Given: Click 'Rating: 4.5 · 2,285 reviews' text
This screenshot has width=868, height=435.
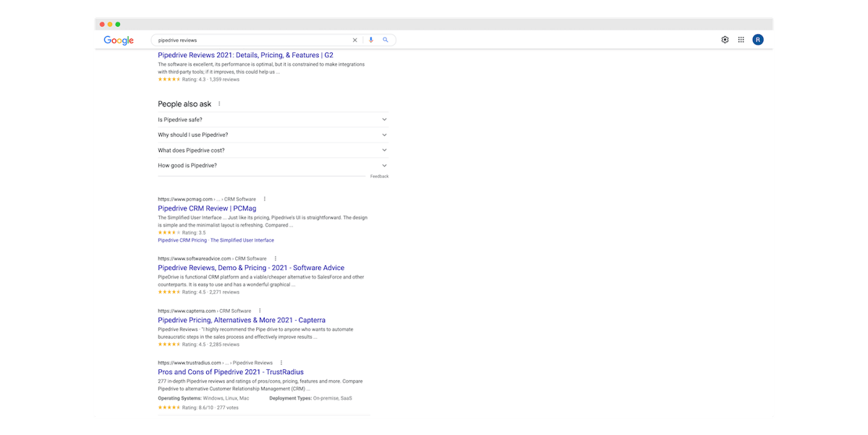Looking at the screenshot, I should (211, 345).
